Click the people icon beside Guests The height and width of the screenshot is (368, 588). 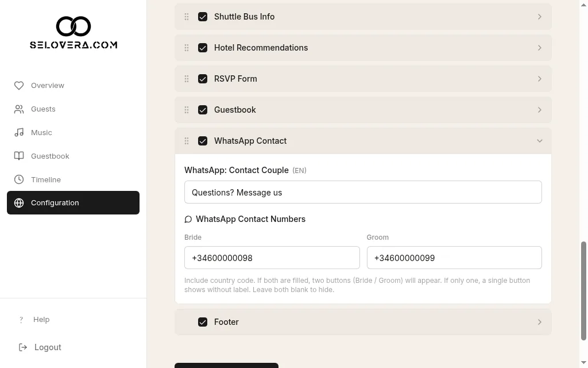click(19, 109)
